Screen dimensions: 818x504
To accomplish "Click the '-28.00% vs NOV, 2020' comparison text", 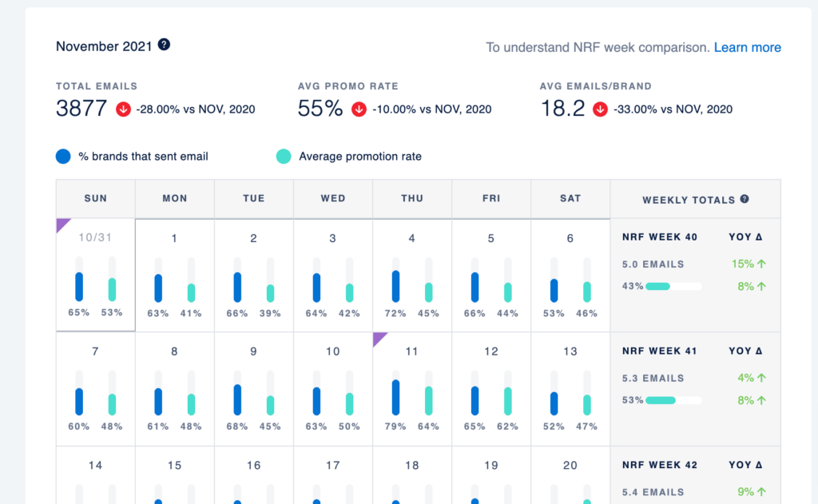I will pyautogui.click(x=196, y=109).
